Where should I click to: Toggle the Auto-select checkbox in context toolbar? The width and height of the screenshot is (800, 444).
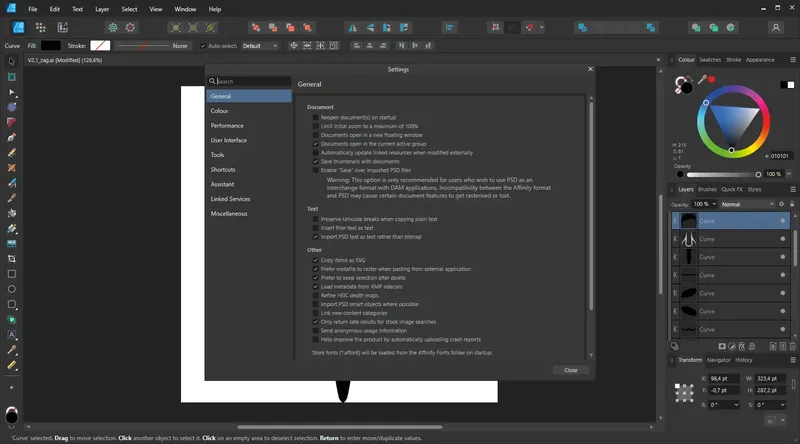pos(203,46)
